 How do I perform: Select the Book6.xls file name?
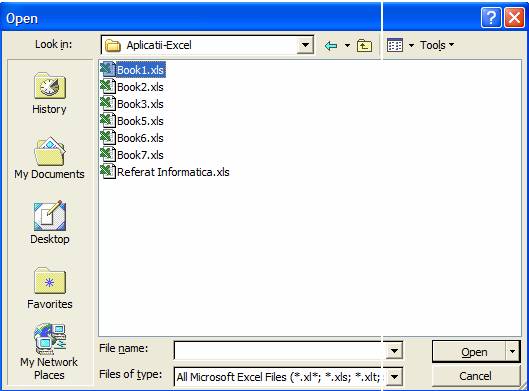[x=140, y=138]
